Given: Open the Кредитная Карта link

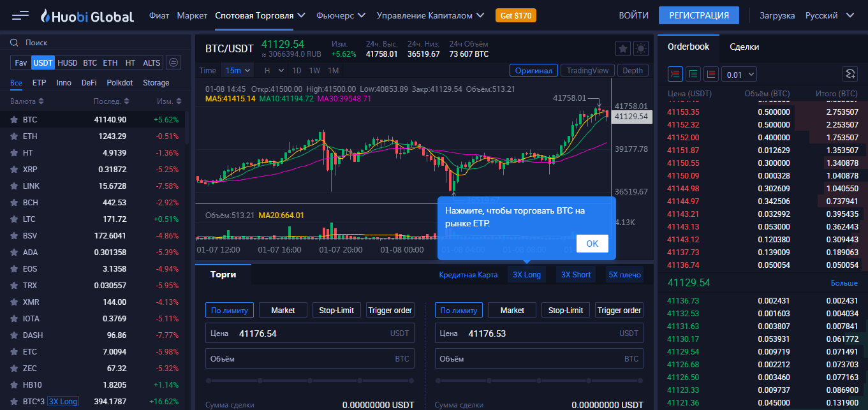Looking at the screenshot, I should click(x=468, y=275).
